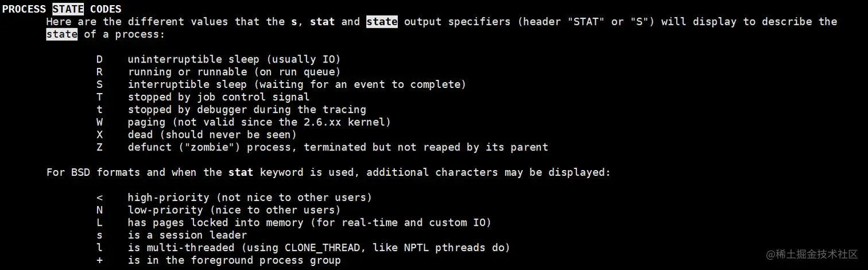Click the bold stat keyword in BSD sentence
Viewport: 868px width, 270px height.
pos(241,172)
